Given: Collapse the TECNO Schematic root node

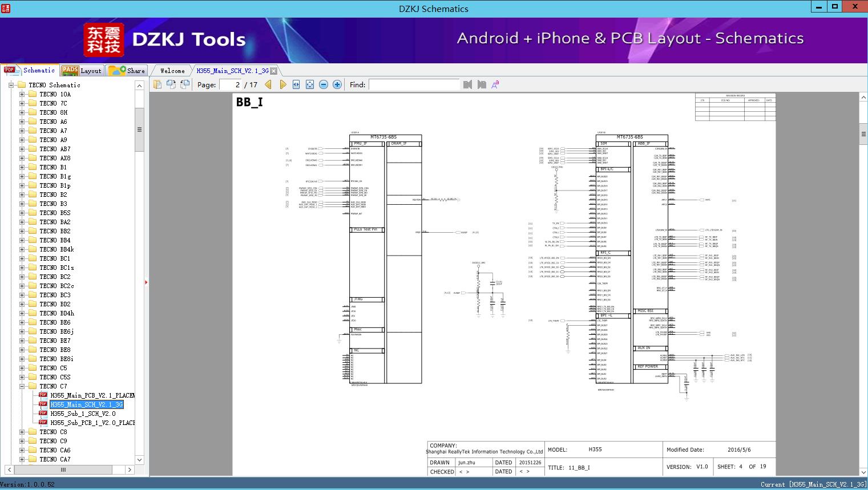Looking at the screenshot, I should point(11,85).
